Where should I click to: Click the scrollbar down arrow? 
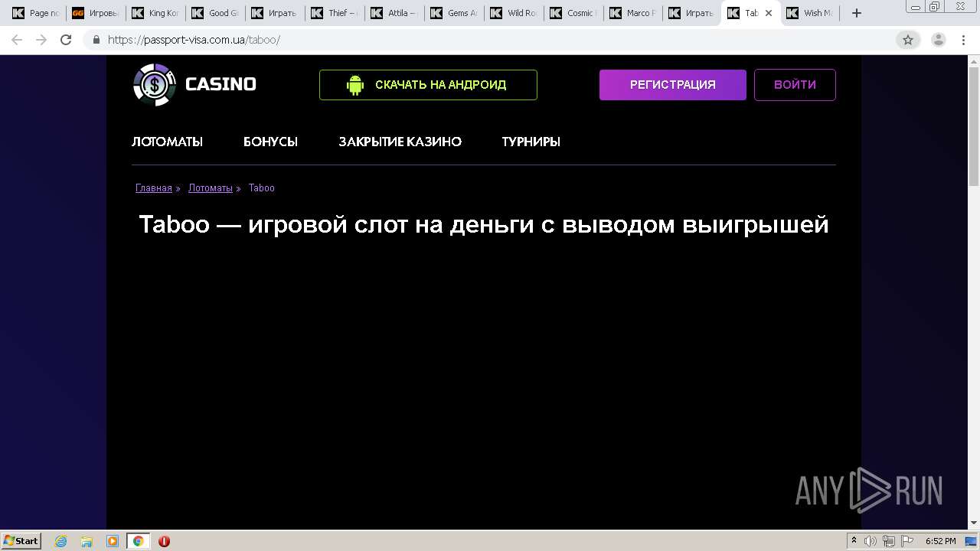click(x=974, y=523)
